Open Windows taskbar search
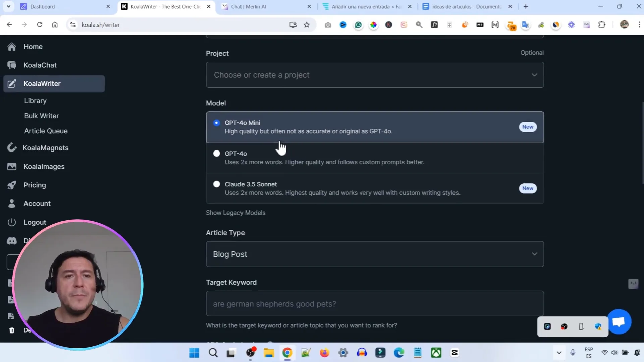 (213, 353)
